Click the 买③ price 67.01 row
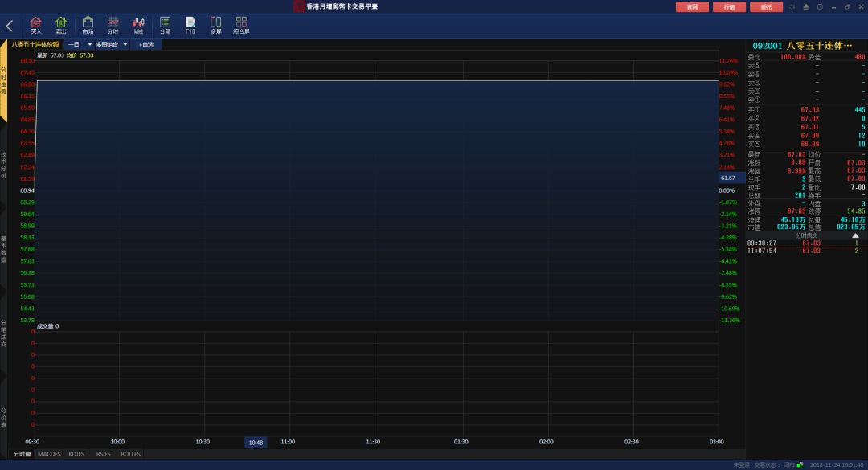The image size is (868, 470). tap(806, 127)
